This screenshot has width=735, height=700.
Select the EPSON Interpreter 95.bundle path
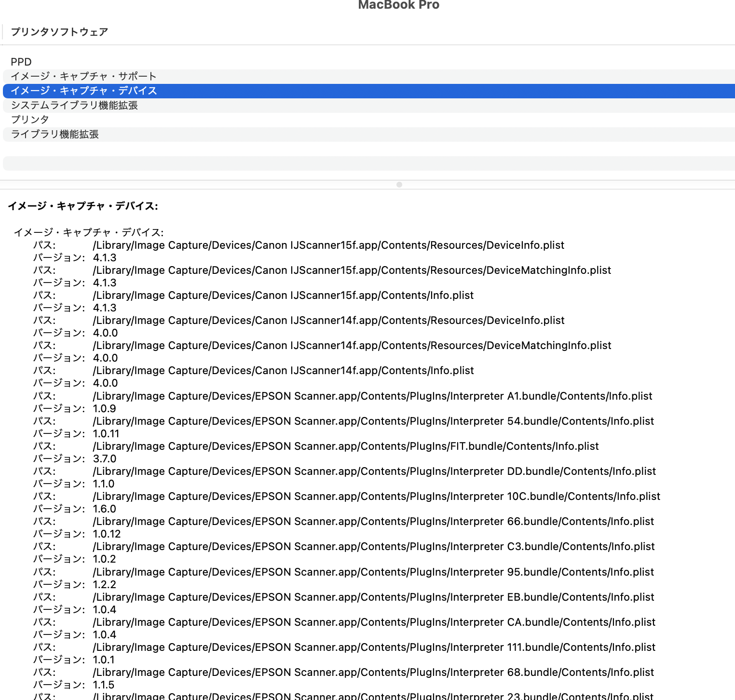pos(373,572)
